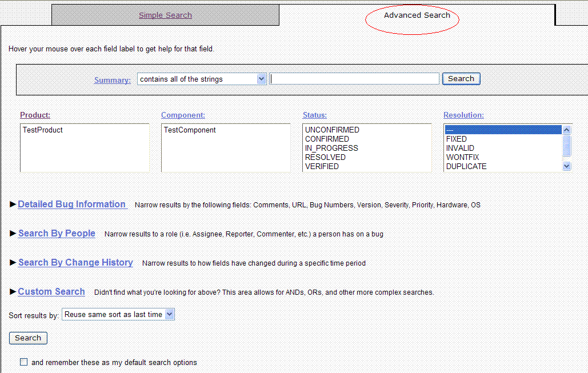
Task: Open the Detailed Bug Information link
Action: (71, 204)
